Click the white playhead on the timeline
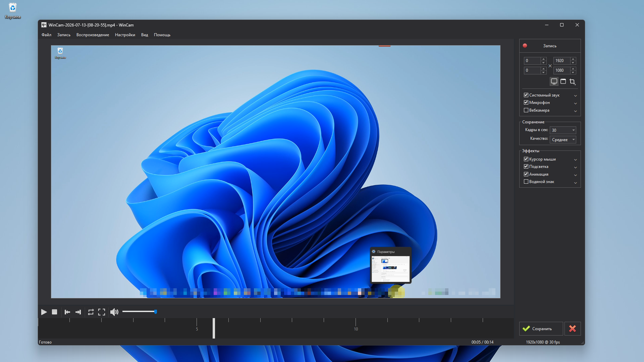 pos(214,328)
